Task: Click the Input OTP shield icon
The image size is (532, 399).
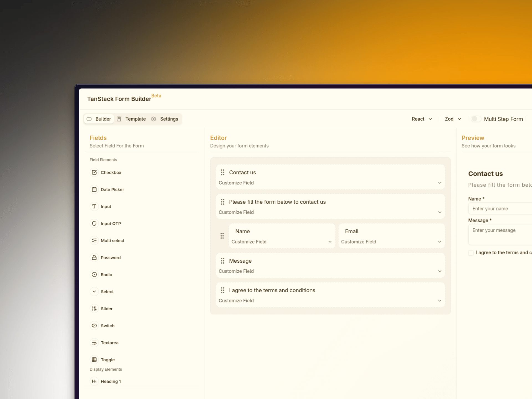Action: click(x=94, y=223)
